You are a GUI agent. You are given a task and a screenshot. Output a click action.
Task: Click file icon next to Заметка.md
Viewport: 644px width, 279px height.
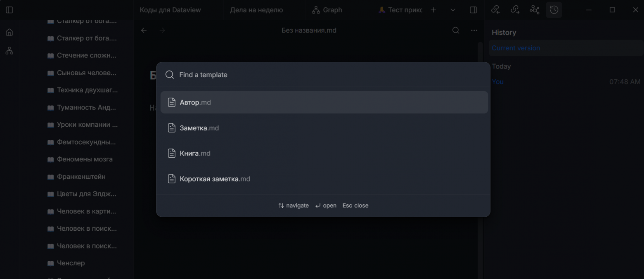coord(172,128)
